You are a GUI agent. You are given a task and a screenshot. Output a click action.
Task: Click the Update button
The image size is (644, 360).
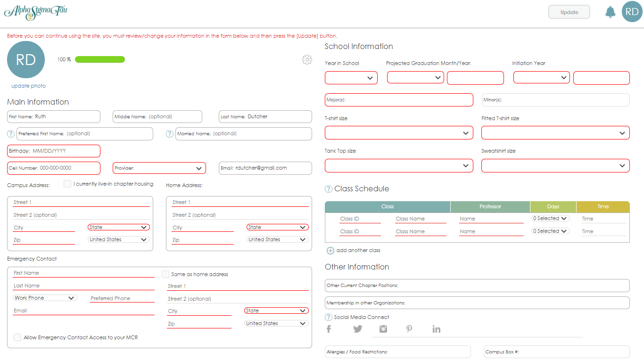click(569, 12)
